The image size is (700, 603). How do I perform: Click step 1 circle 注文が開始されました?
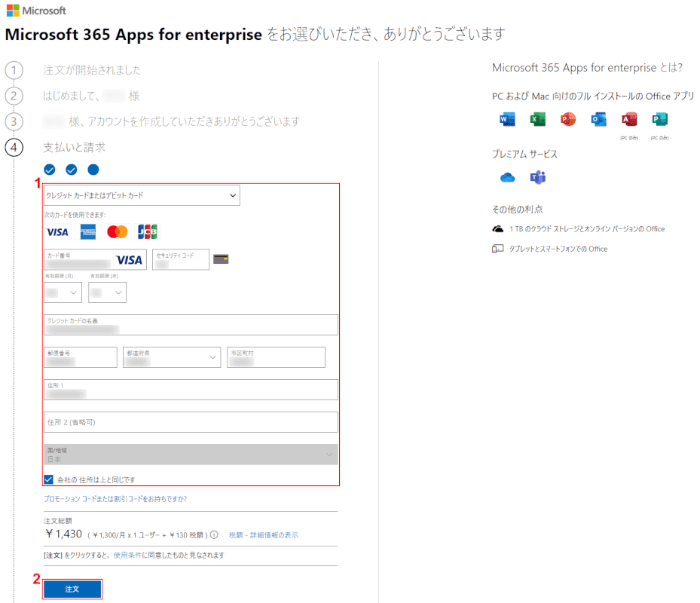(14, 70)
